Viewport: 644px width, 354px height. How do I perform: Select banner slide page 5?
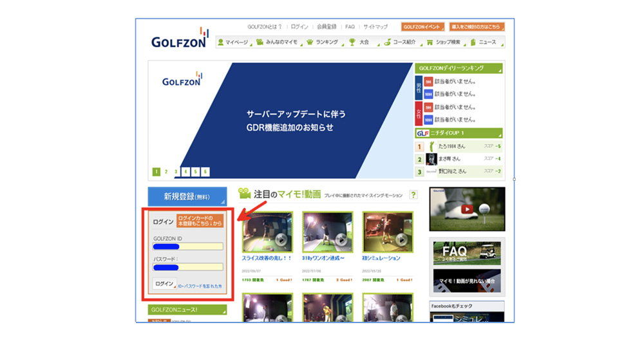click(x=196, y=172)
